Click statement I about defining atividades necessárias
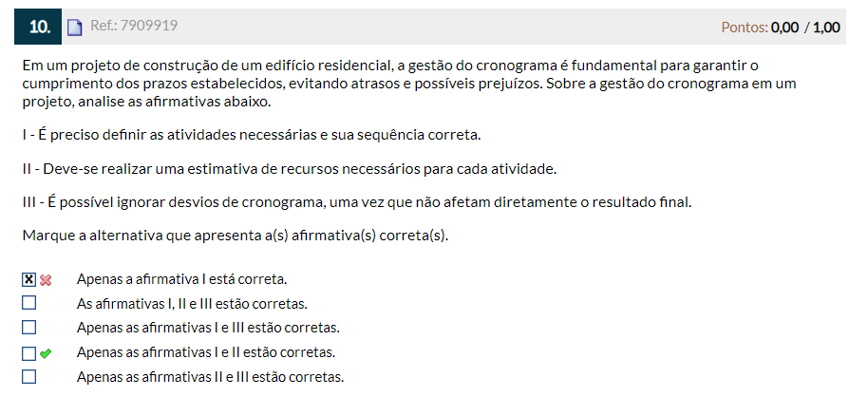 [252, 135]
